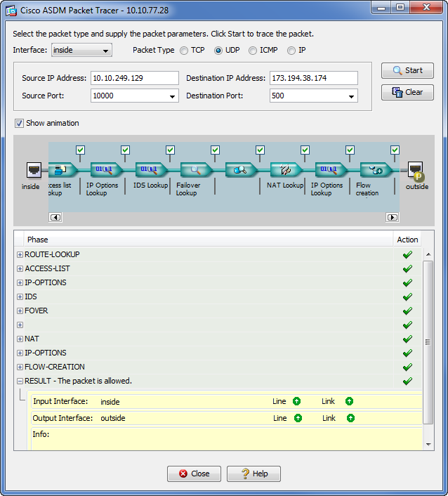
Task: Click the Source IP Address field
Action: coord(135,78)
